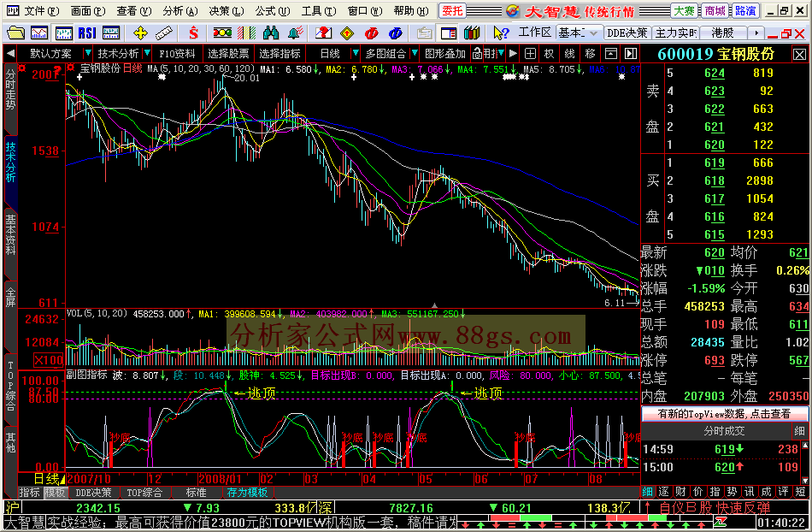Toggle the lock icon in chart toolbar
Viewport: 812px width, 532px height.
pyautogui.click(x=478, y=53)
